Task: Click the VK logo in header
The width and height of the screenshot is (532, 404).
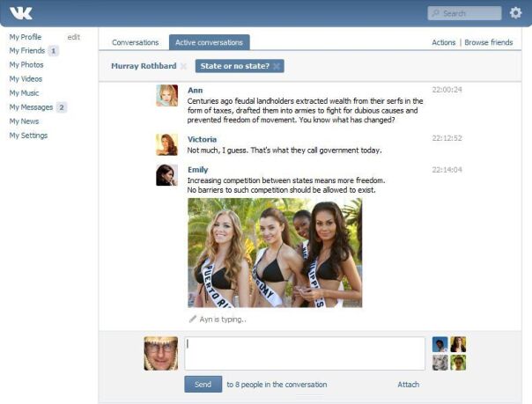Action: coord(20,13)
